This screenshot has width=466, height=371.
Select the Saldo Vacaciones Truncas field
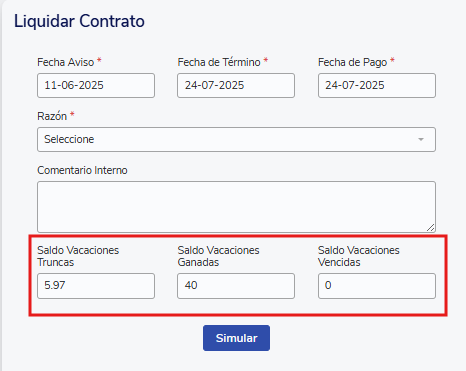coord(96,286)
